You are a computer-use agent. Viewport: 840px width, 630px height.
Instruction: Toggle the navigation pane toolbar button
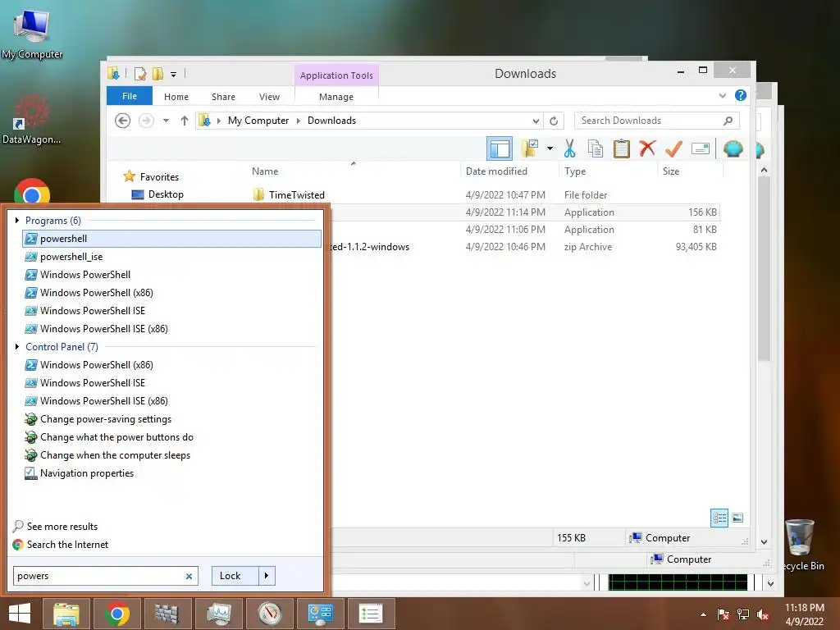[500, 148]
